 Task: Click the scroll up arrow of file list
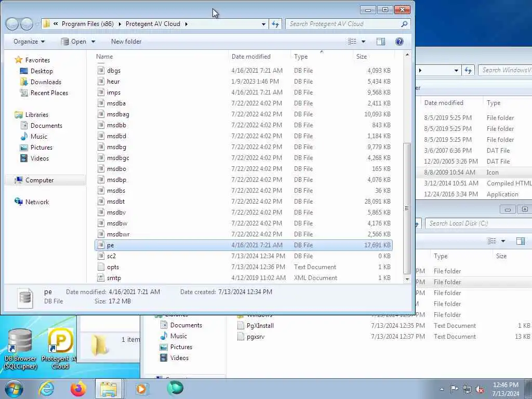[x=407, y=55]
